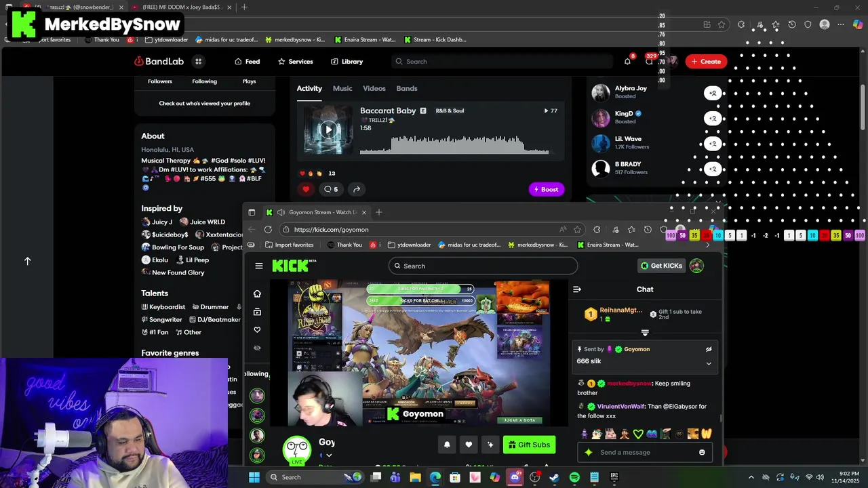Open Library in BandLab navigation
This screenshot has width=868, height=488.
click(347, 61)
